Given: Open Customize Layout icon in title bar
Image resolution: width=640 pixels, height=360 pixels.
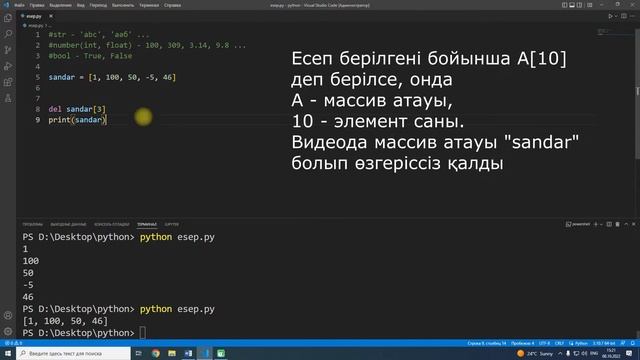Looking at the screenshot, I should point(590,5).
